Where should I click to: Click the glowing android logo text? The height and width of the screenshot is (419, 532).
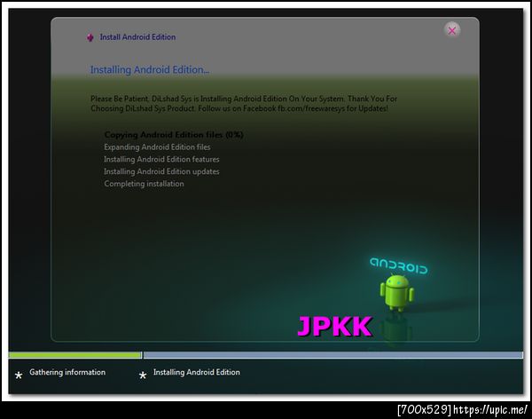398,265
